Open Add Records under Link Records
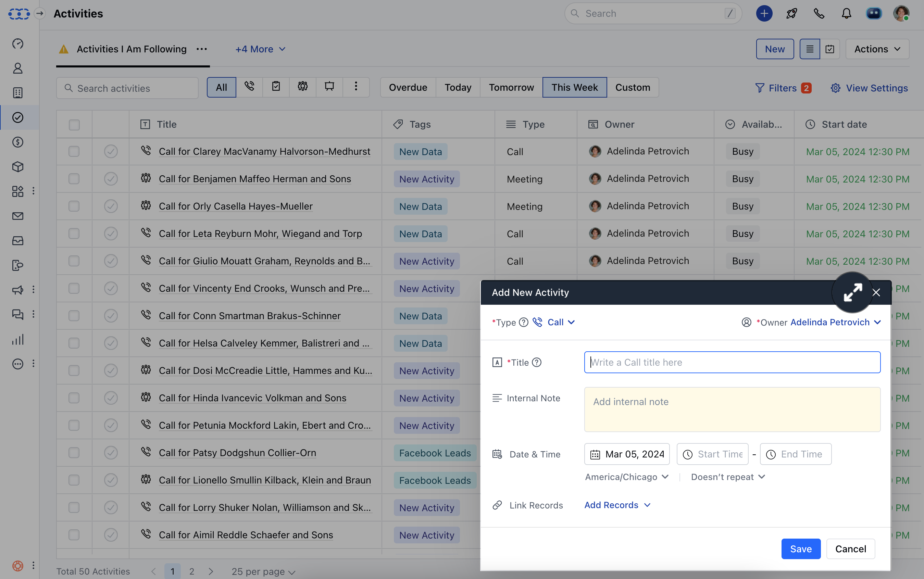Screen dimensions: 924x579 click(616, 505)
